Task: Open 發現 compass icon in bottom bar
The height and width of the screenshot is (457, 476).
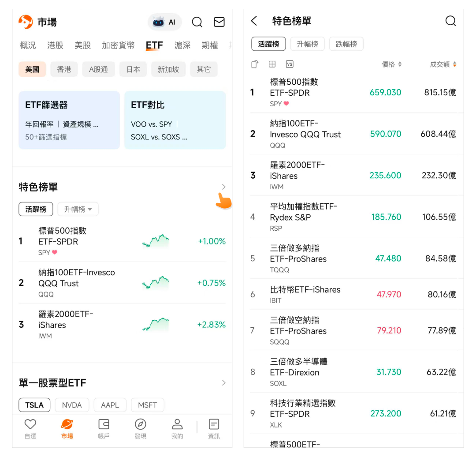Action: [140, 429]
